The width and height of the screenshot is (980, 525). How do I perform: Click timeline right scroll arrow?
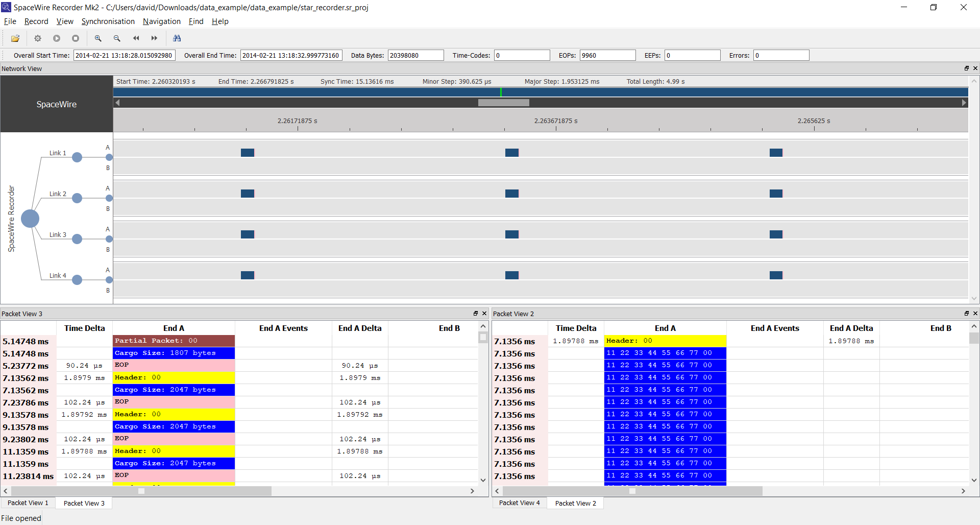[964, 103]
